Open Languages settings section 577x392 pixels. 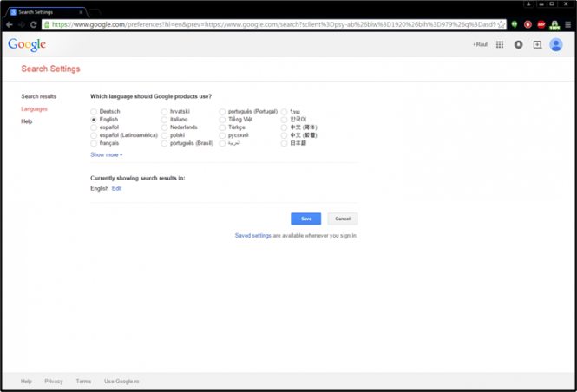click(34, 109)
